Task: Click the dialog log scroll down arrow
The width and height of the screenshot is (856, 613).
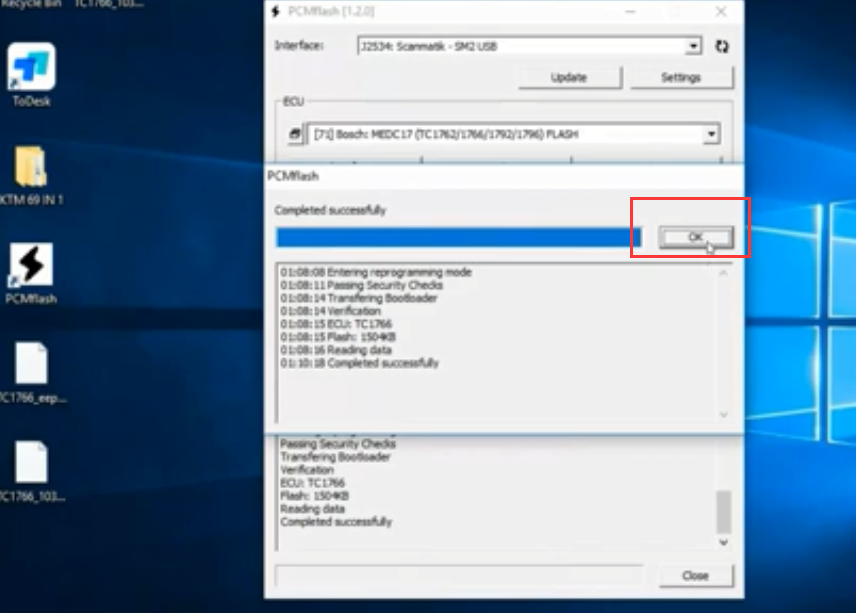Action: pos(723,415)
